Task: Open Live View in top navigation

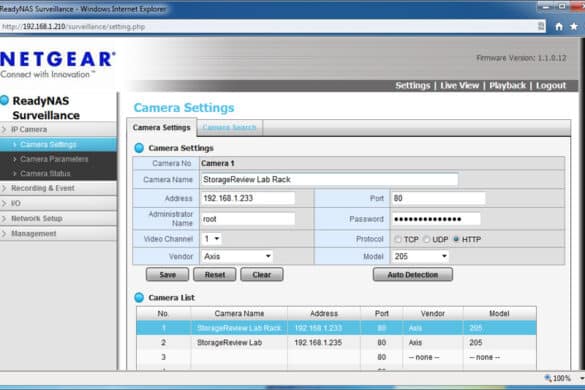Action: (x=459, y=85)
